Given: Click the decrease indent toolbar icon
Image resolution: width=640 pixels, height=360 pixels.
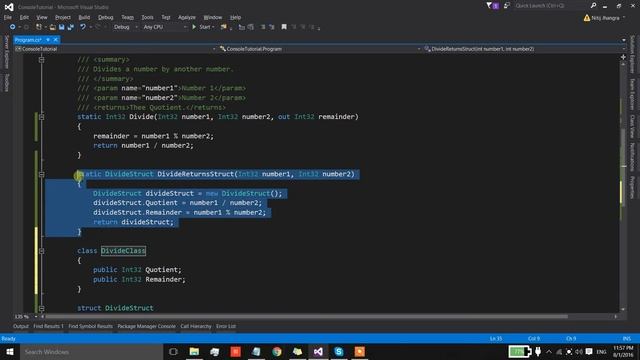Looking at the screenshot, I should pos(242,27).
